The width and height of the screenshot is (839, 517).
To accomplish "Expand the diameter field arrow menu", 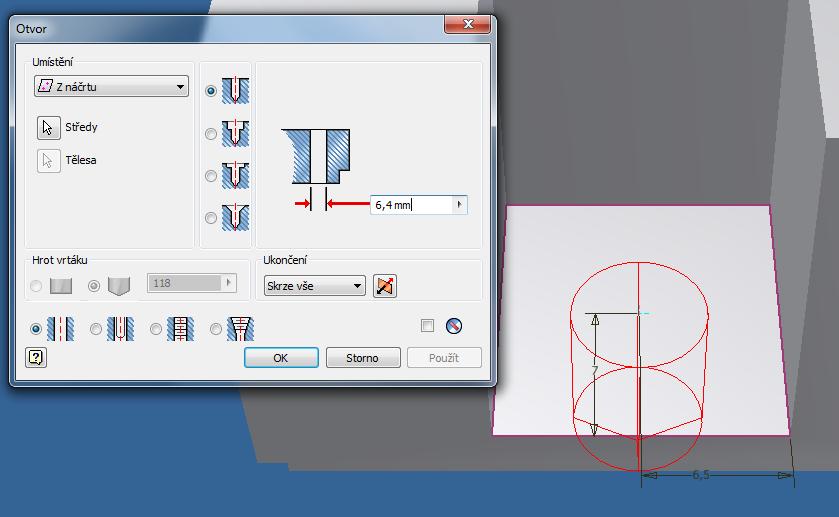I will coord(460,205).
